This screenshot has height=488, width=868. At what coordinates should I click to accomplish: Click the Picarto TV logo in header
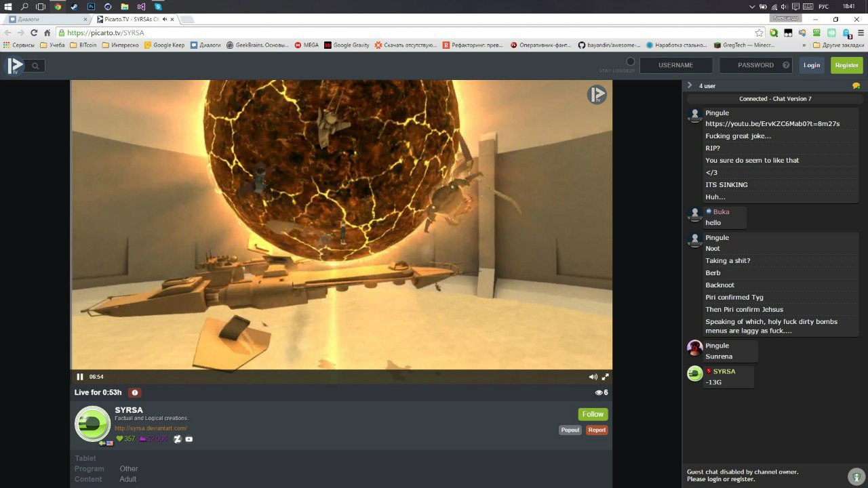[15, 66]
